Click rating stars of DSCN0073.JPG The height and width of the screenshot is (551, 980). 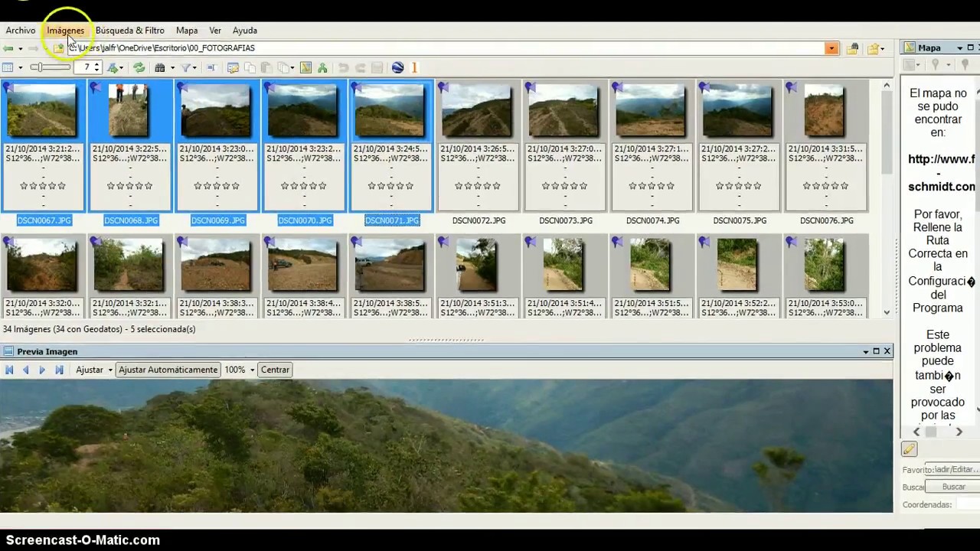566,186
